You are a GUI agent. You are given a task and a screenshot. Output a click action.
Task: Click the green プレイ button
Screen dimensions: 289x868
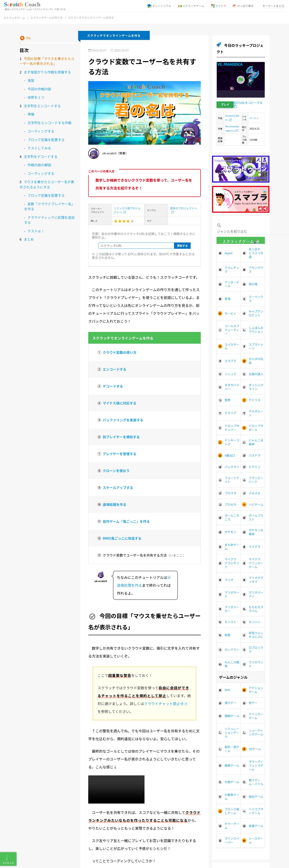(225, 105)
